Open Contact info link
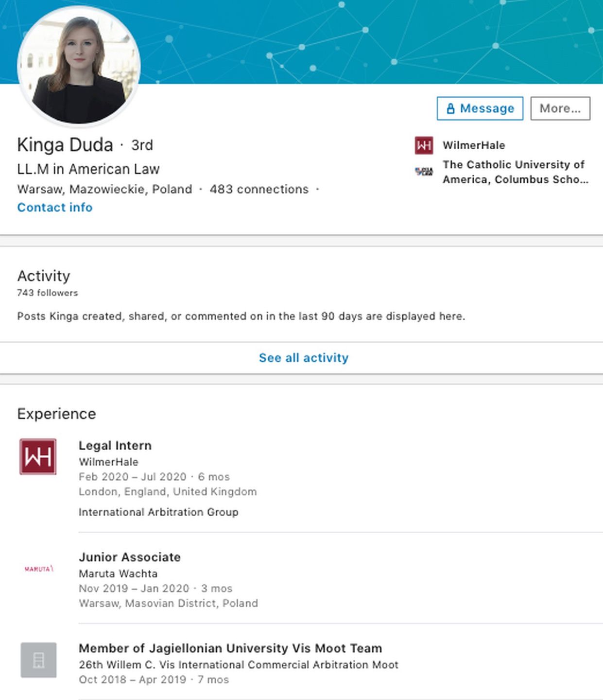 pyautogui.click(x=54, y=208)
